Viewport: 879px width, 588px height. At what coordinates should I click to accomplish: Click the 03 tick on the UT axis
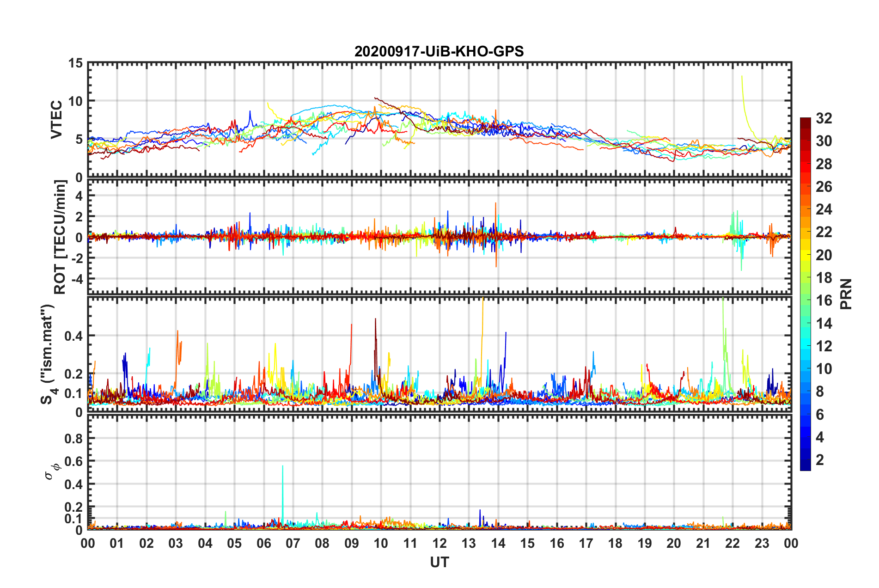[x=176, y=543]
